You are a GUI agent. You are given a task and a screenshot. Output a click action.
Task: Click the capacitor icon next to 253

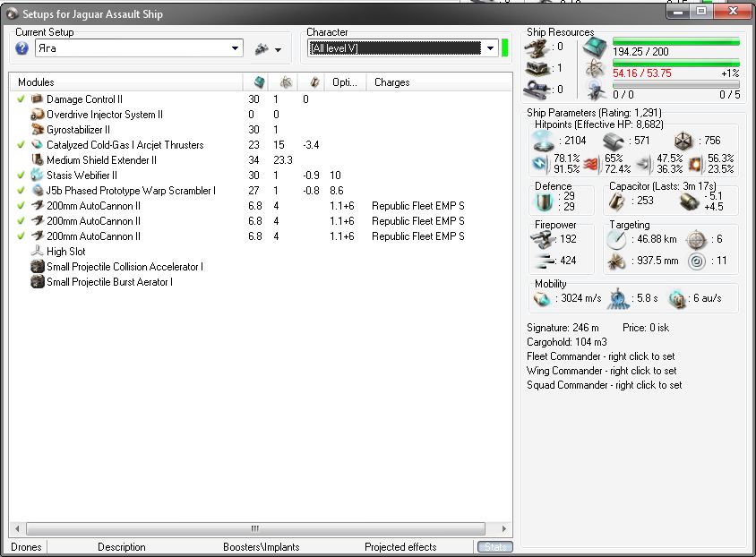(x=616, y=201)
